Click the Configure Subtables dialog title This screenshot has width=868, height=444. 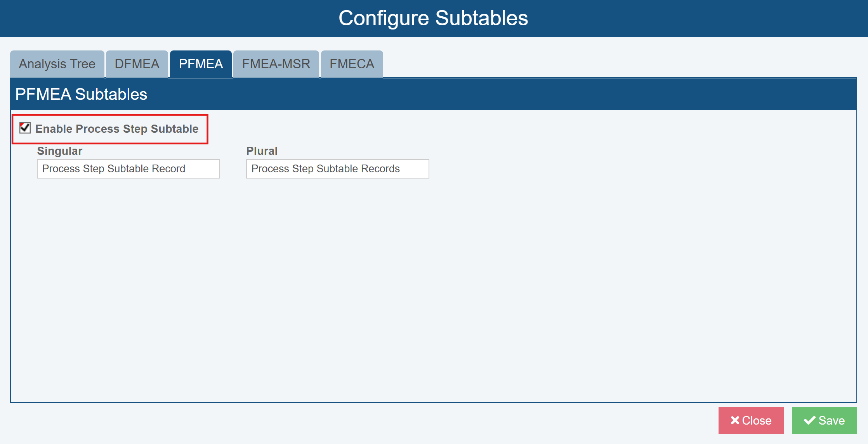point(433,18)
